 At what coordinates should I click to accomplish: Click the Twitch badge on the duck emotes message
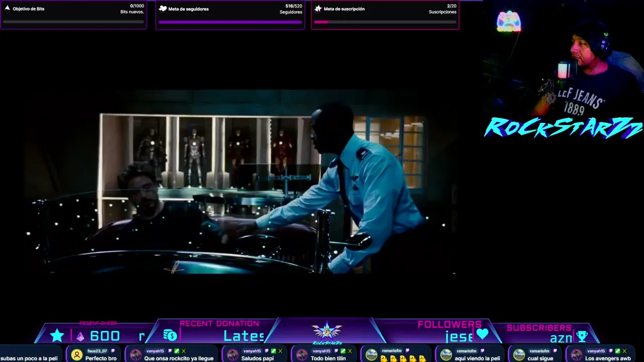tap(408, 351)
